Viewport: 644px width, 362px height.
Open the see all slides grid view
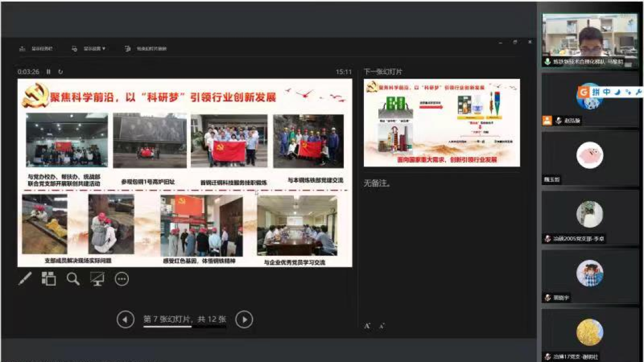point(48,279)
